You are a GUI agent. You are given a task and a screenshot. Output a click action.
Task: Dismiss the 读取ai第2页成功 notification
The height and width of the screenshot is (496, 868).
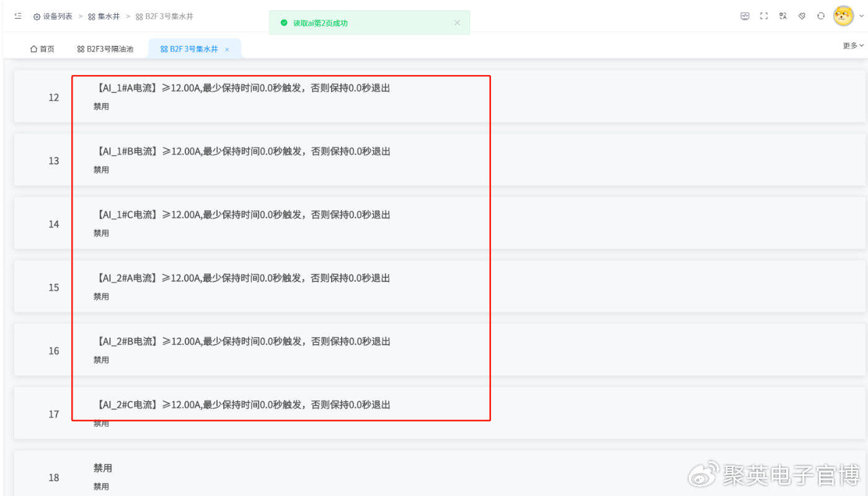(x=457, y=23)
